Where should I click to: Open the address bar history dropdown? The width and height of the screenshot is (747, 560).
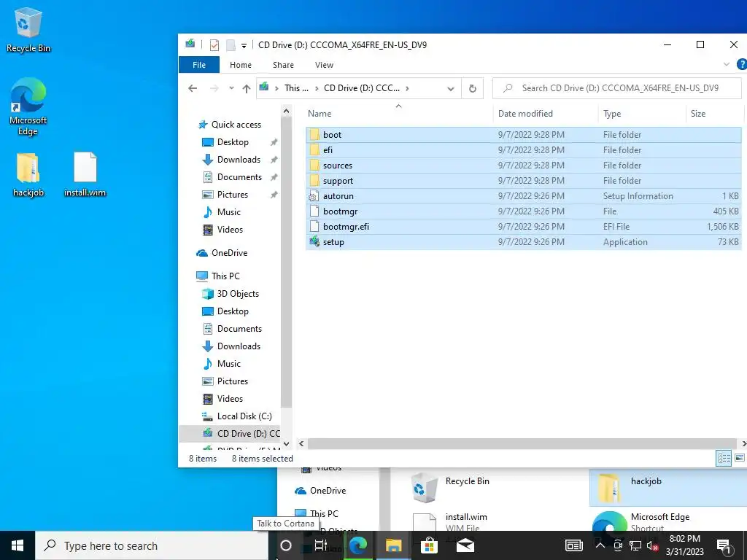click(451, 88)
